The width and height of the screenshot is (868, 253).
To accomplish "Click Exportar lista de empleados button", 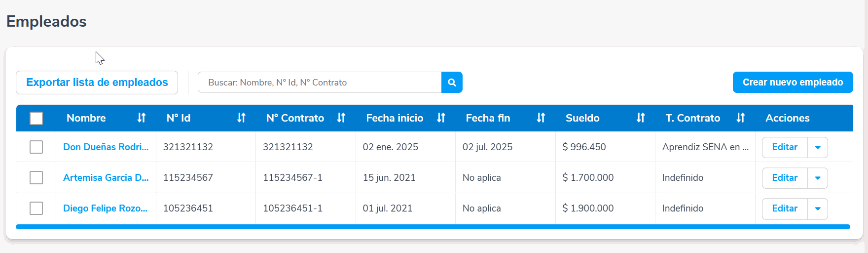I will [97, 83].
